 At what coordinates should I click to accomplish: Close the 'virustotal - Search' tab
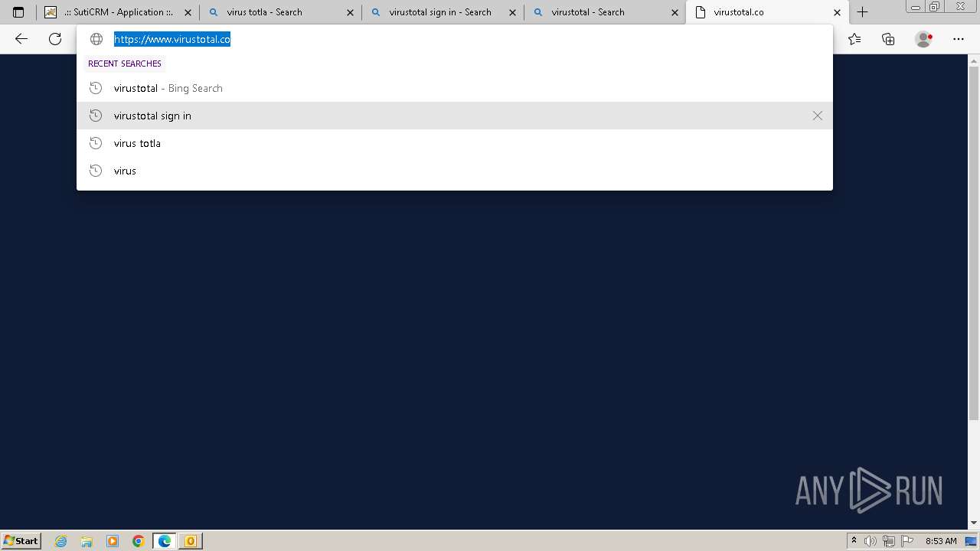point(675,12)
